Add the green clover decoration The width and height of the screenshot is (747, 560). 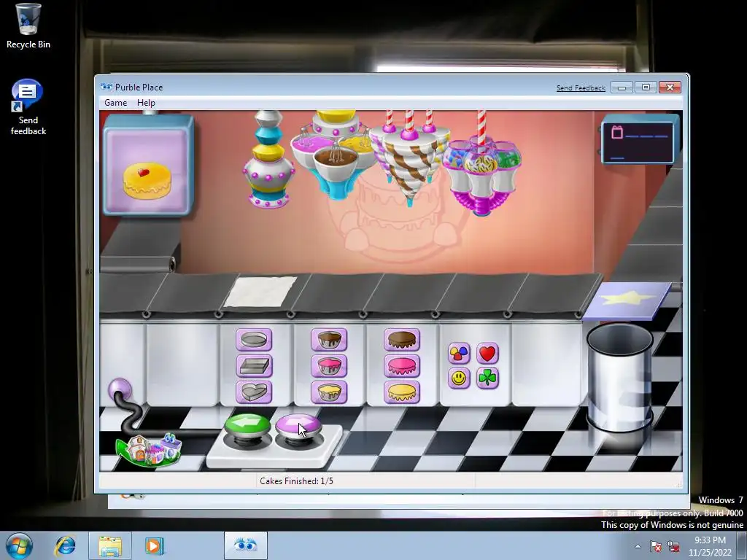click(487, 378)
